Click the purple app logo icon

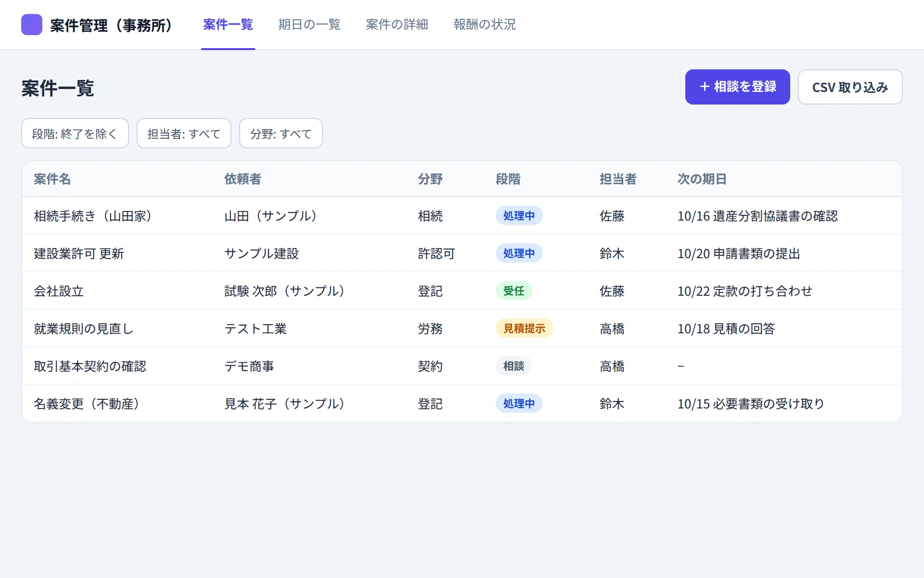click(32, 25)
